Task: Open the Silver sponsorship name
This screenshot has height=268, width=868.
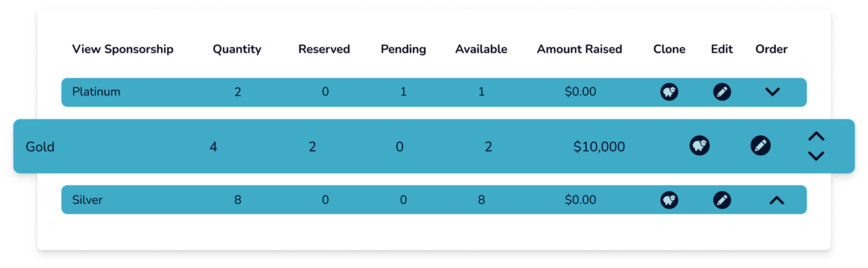Action: [x=88, y=200]
